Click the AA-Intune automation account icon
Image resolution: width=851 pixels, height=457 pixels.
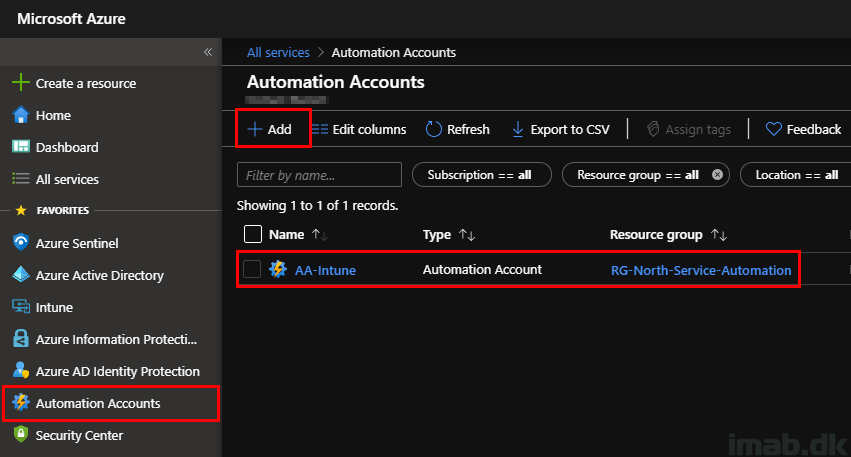[x=278, y=269]
